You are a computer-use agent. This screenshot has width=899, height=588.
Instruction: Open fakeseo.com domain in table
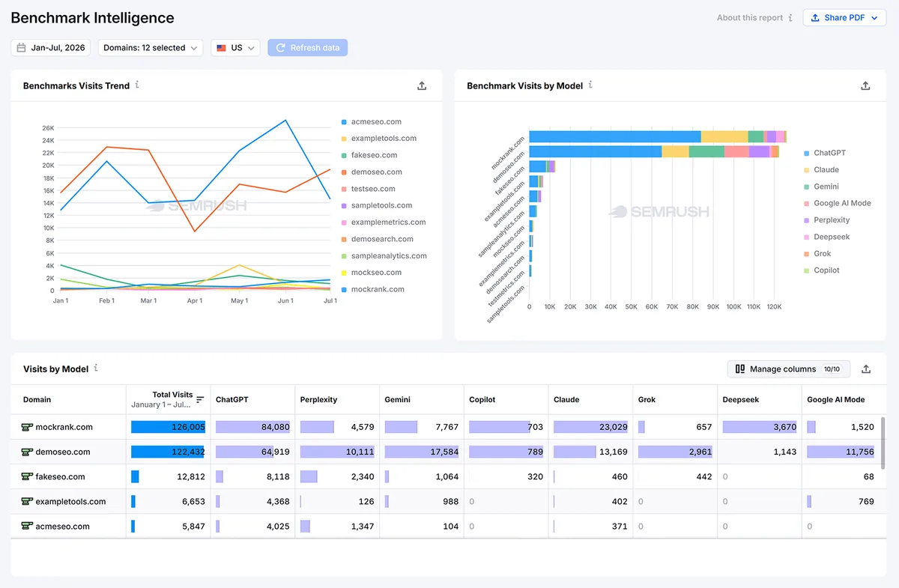point(61,476)
